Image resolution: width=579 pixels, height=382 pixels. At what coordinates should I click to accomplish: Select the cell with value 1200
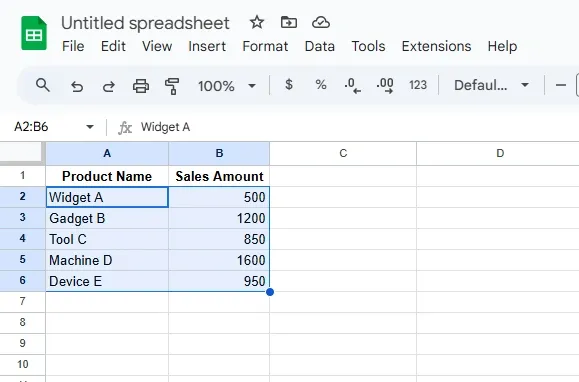pos(219,218)
